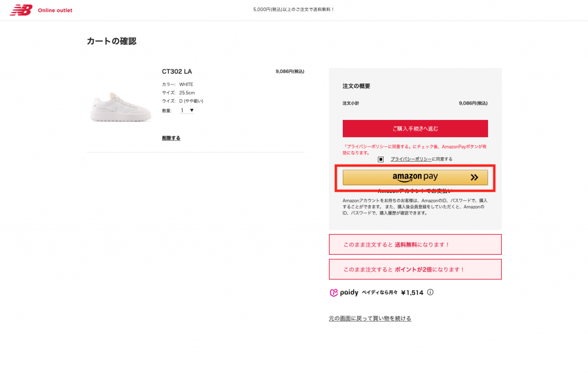Open the プライバシーポリシー link
This screenshot has width=588, height=374.
point(411,159)
